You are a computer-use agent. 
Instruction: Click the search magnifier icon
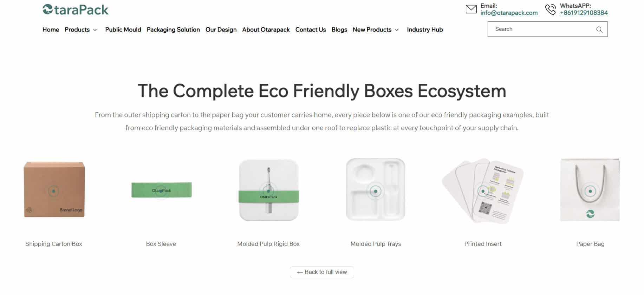pyautogui.click(x=599, y=29)
